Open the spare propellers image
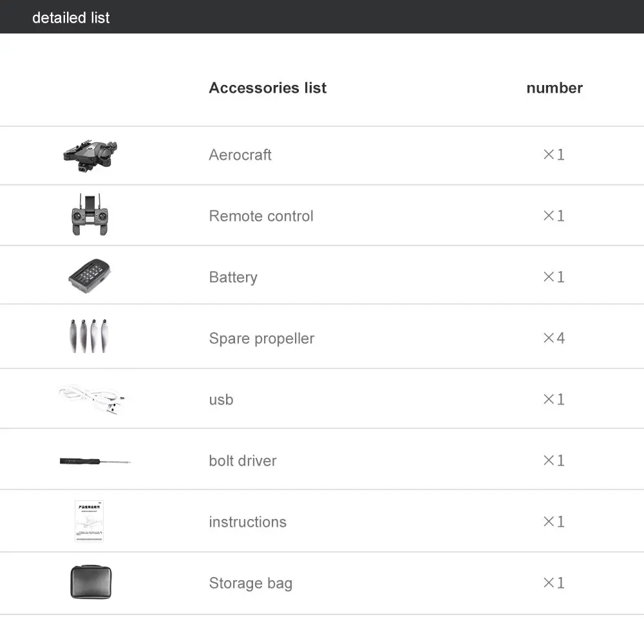The width and height of the screenshot is (644, 644). pyautogui.click(x=89, y=336)
